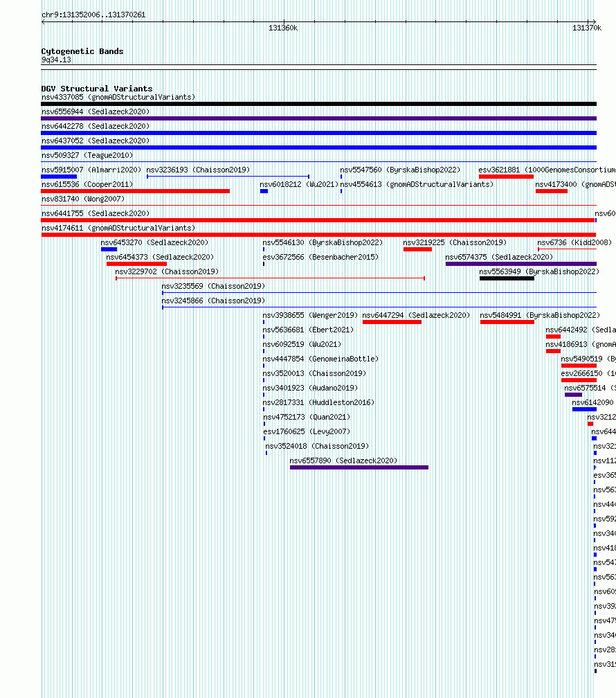Select the red bar under nsv3219225

point(417,249)
